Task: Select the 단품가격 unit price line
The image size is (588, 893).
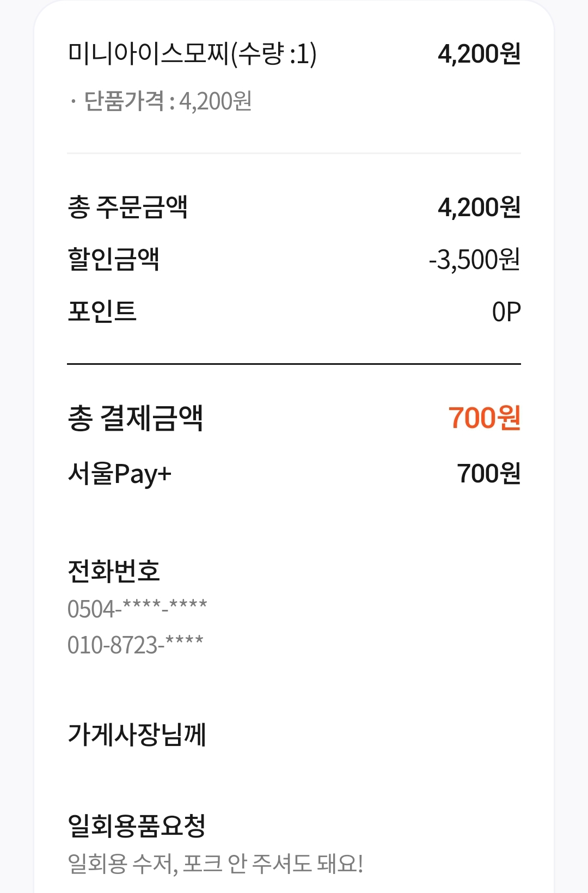Action: (x=161, y=101)
